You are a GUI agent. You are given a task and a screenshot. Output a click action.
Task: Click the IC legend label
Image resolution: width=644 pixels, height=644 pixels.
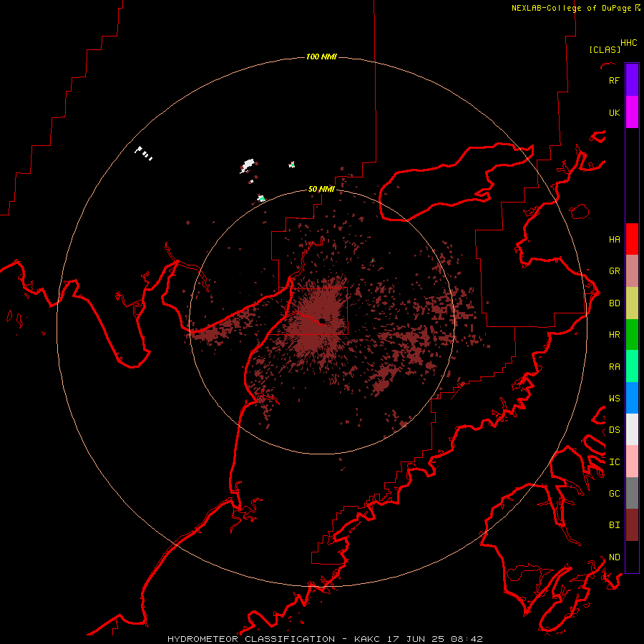614,462
